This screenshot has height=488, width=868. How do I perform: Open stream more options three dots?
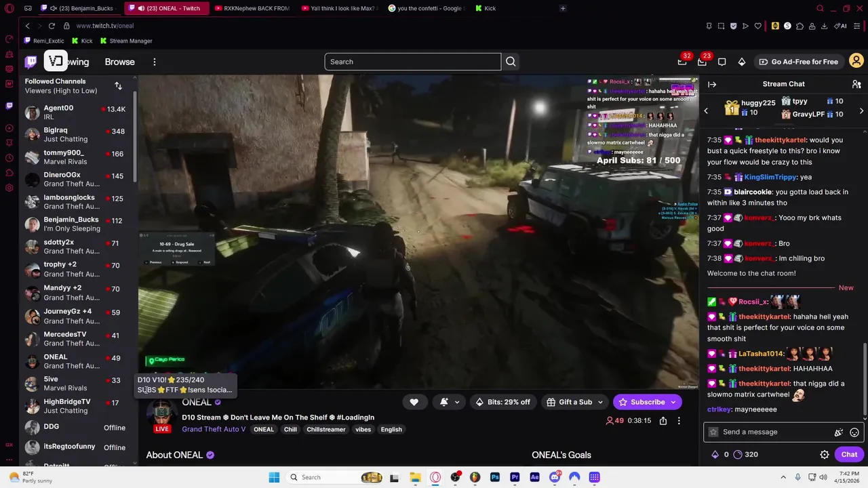[679, 421]
